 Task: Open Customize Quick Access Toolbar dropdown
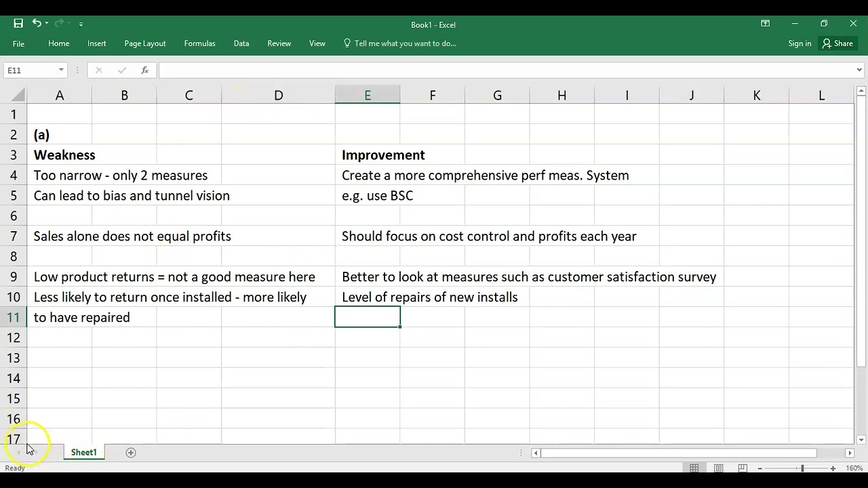[81, 24]
